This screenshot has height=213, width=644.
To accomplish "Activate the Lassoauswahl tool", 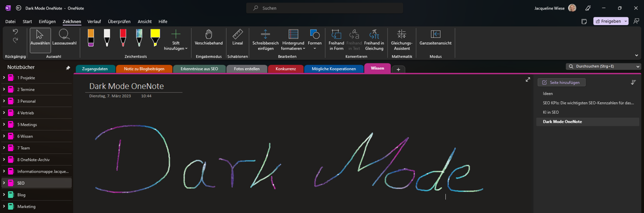I will coord(64,38).
